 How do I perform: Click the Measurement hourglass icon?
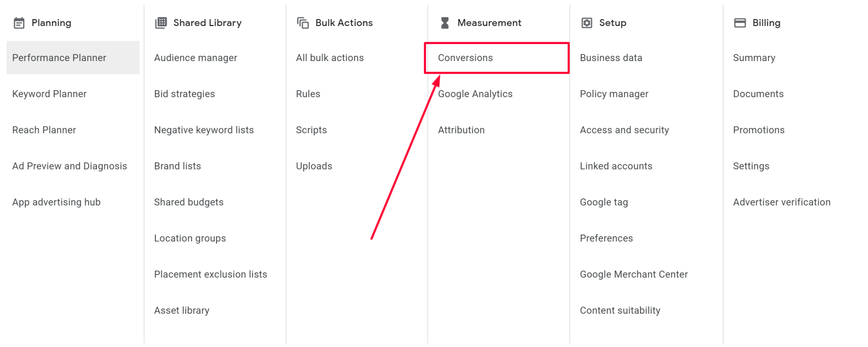444,23
